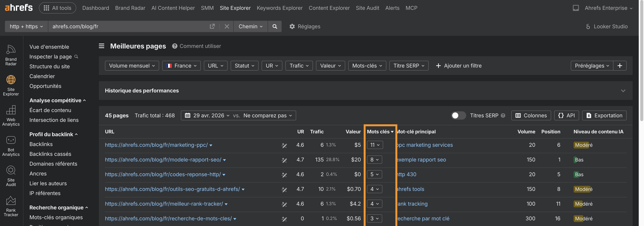Click the Exportation button

(604, 115)
